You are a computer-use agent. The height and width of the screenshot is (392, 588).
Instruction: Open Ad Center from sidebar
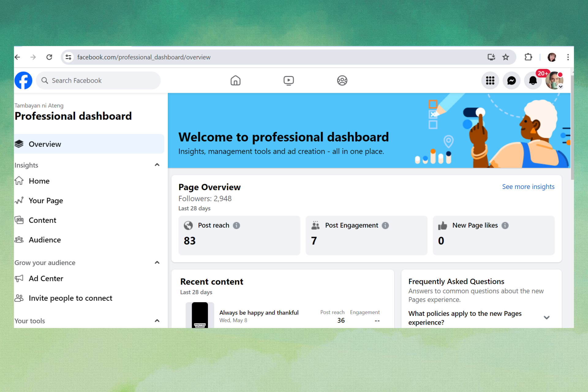tap(46, 278)
